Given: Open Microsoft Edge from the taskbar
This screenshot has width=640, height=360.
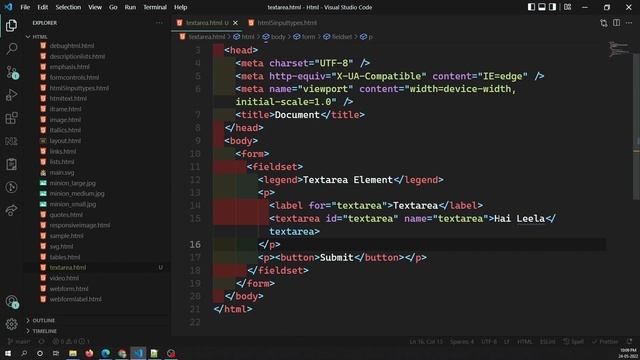Looking at the screenshot, I should [x=105, y=353].
